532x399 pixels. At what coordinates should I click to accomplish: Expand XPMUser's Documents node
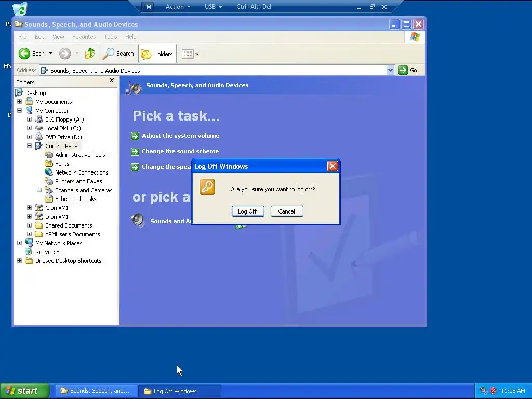tap(29, 234)
